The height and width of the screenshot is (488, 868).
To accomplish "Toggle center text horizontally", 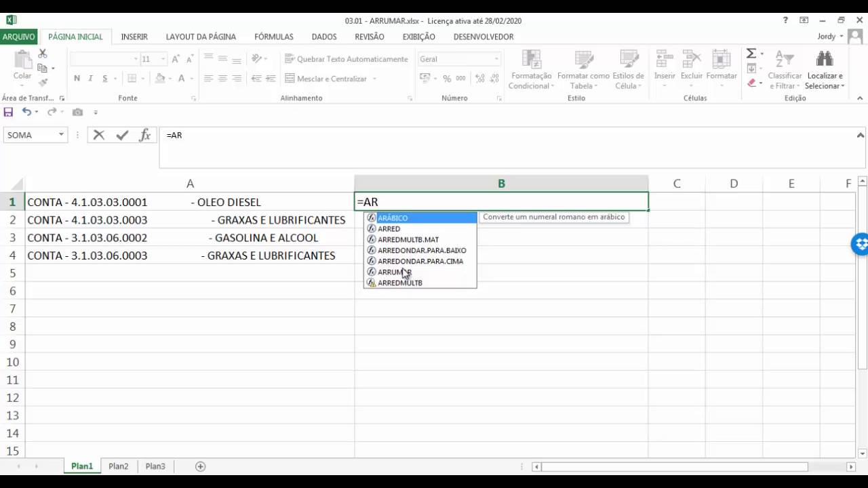I will 223,79.
